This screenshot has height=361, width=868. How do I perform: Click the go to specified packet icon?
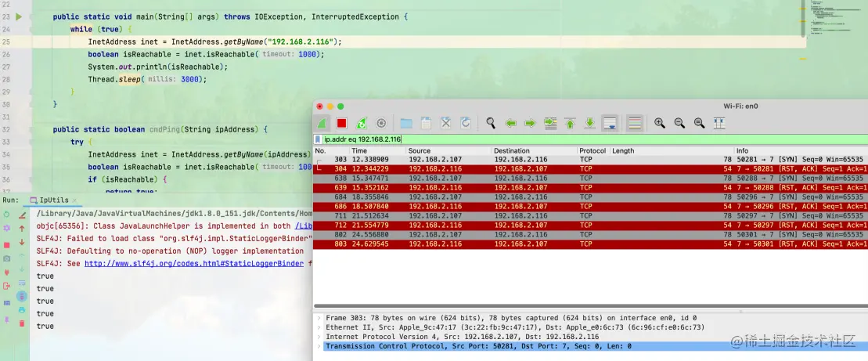point(549,123)
